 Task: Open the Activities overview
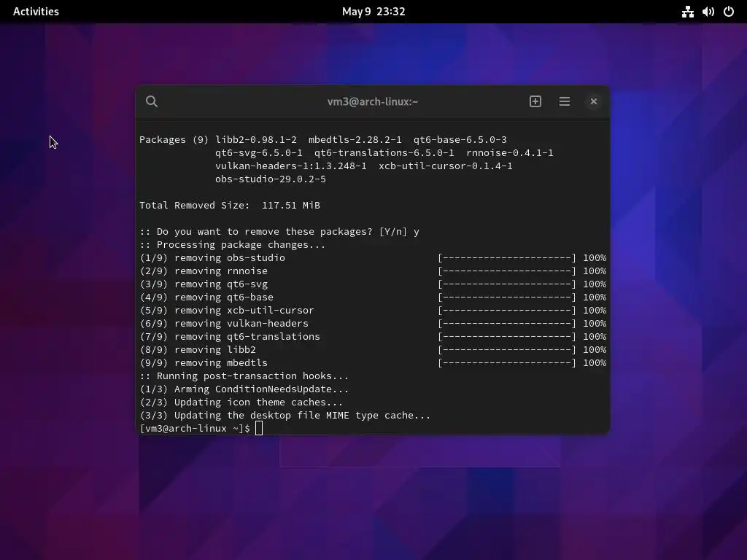36,12
